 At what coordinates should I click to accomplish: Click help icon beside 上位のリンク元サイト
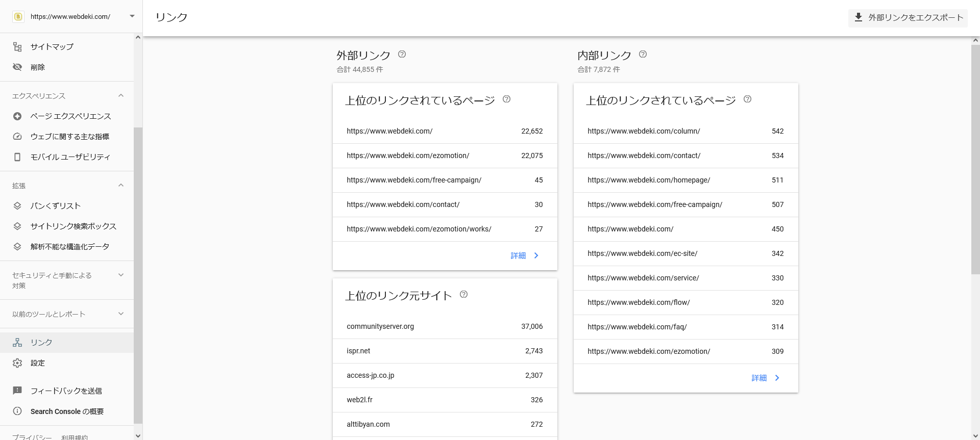463,294
